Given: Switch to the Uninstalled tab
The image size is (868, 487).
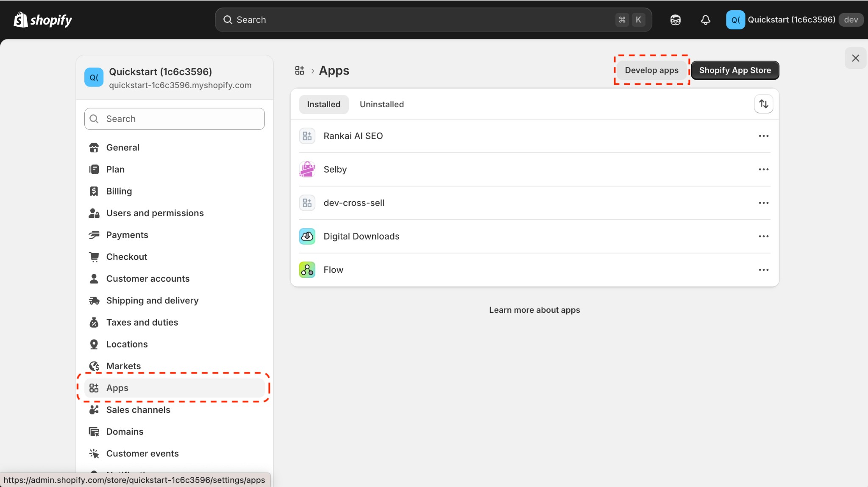Looking at the screenshot, I should pyautogui.click(x=381, y=104).
